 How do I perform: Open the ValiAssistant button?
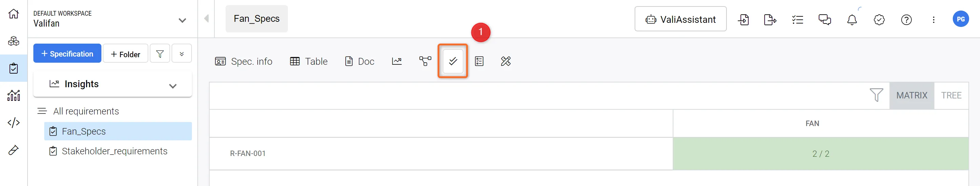pos(680,19)
